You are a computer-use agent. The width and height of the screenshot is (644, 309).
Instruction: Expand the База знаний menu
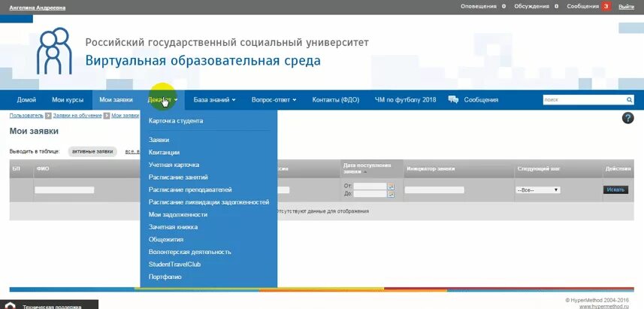point(215,100)
